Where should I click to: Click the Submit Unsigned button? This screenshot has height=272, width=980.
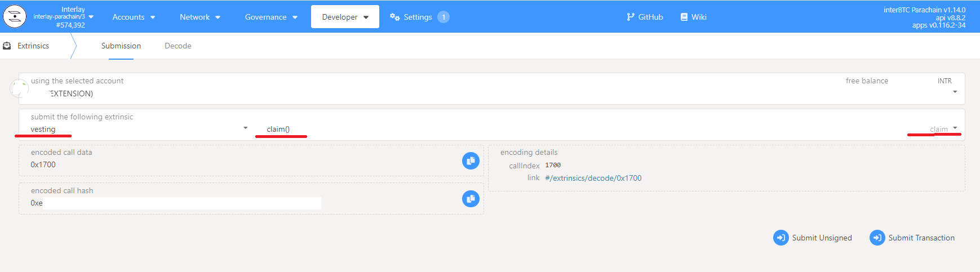(813, 238)
